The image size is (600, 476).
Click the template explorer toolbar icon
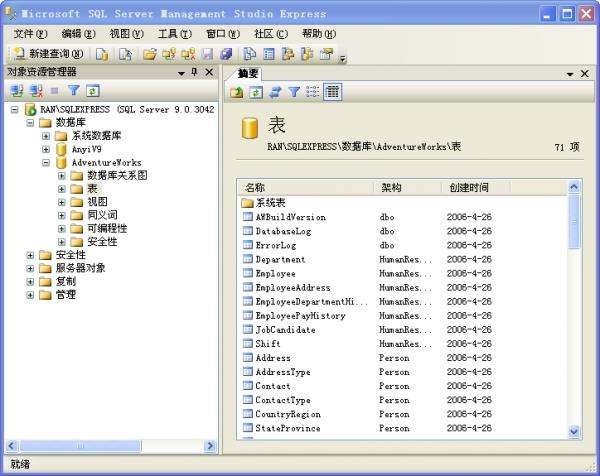307,54
